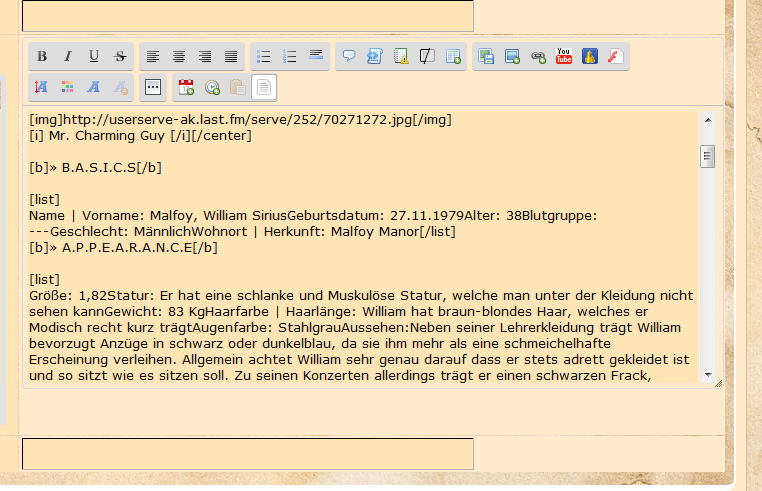This screenshot has width=762, height=491.
Task: Click the last.fm image URL line
Action: (241, 120)
